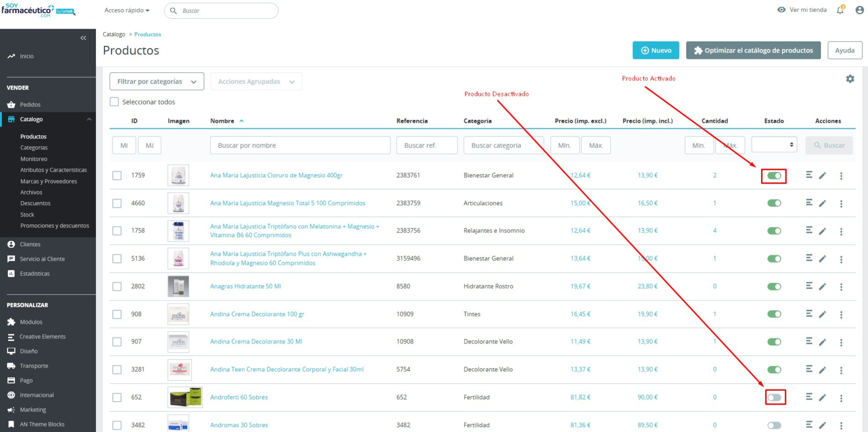Open Productos submenu item

pos(33,137)
